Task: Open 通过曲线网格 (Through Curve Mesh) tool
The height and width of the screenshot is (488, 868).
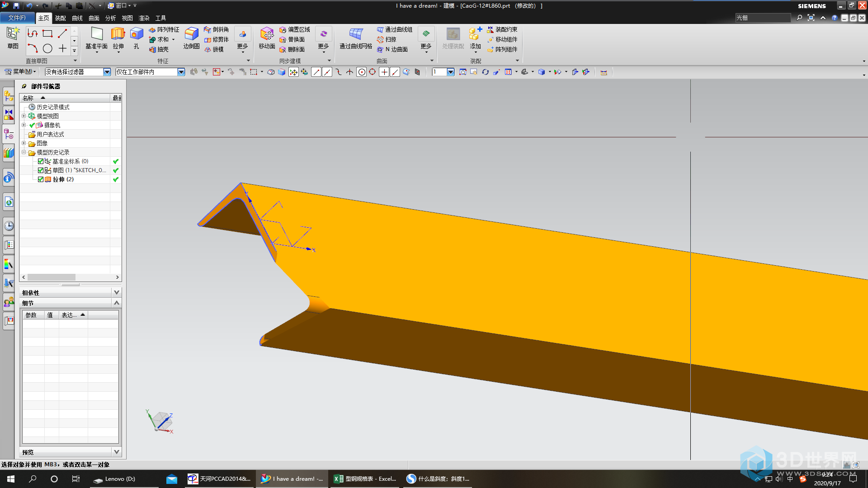Action: pos(356,38)
